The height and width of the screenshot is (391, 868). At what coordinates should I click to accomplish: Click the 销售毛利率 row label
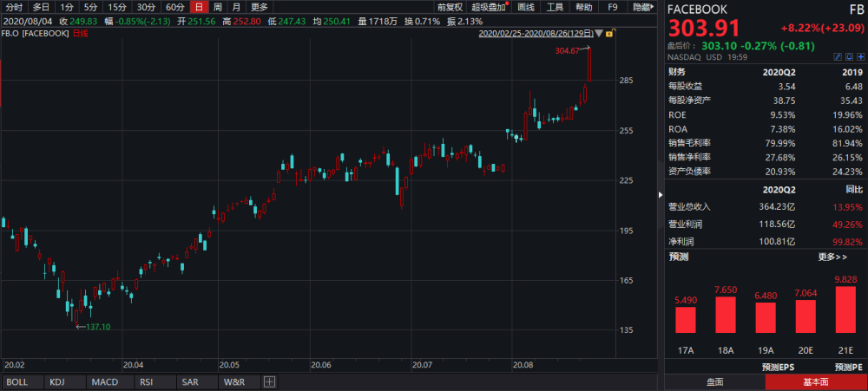pos(689,144)
